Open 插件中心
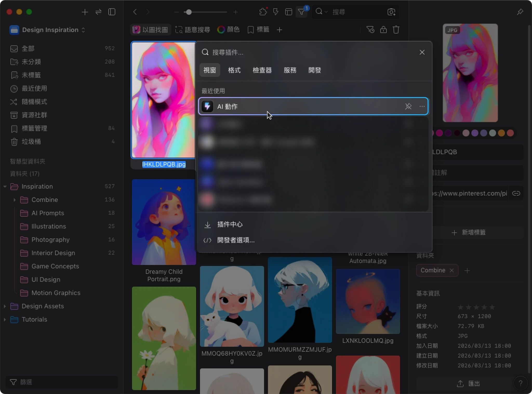The width and height of the screenshot is (532, 394). click(230, 224)
